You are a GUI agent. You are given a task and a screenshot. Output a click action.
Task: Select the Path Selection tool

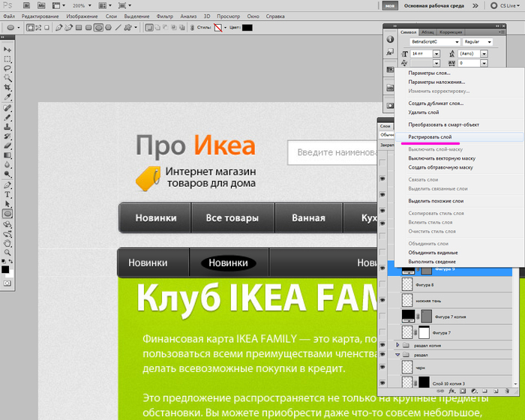[x=7, y=204]
